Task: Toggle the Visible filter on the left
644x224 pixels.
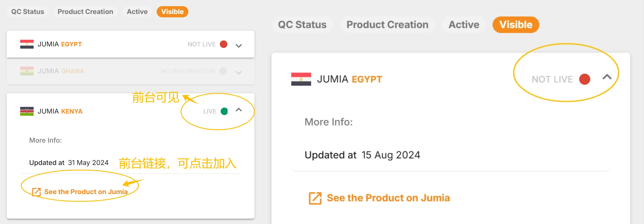Action: coord(172,11)
